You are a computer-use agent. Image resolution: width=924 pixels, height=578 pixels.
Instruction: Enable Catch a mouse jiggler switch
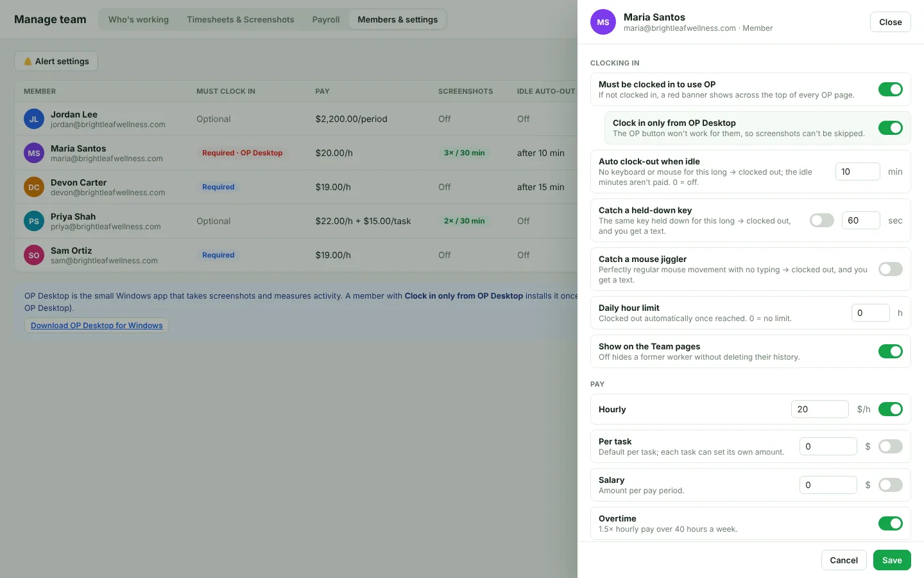point(891,269)
